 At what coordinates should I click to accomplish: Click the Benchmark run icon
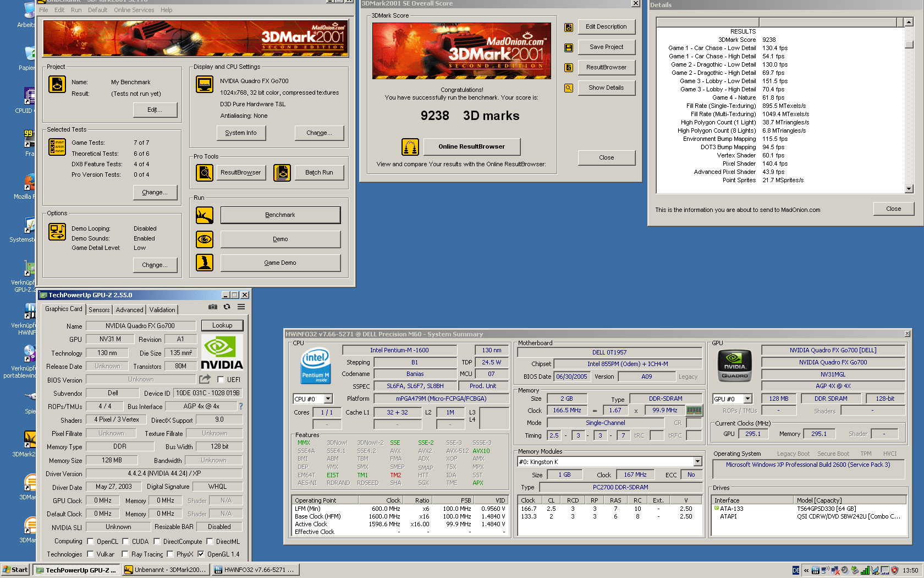tap(205, 215)
